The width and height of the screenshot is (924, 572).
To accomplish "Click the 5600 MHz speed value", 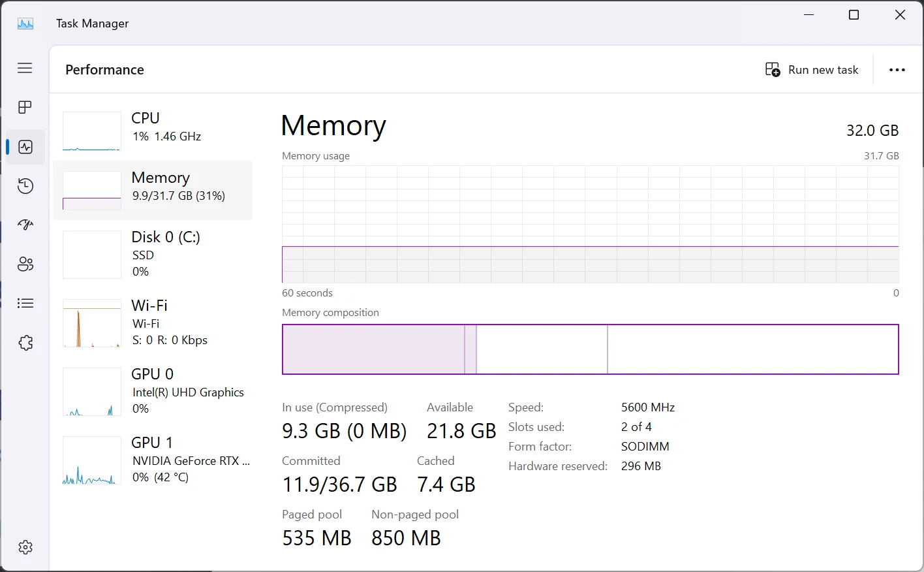I will coord(648,407).
